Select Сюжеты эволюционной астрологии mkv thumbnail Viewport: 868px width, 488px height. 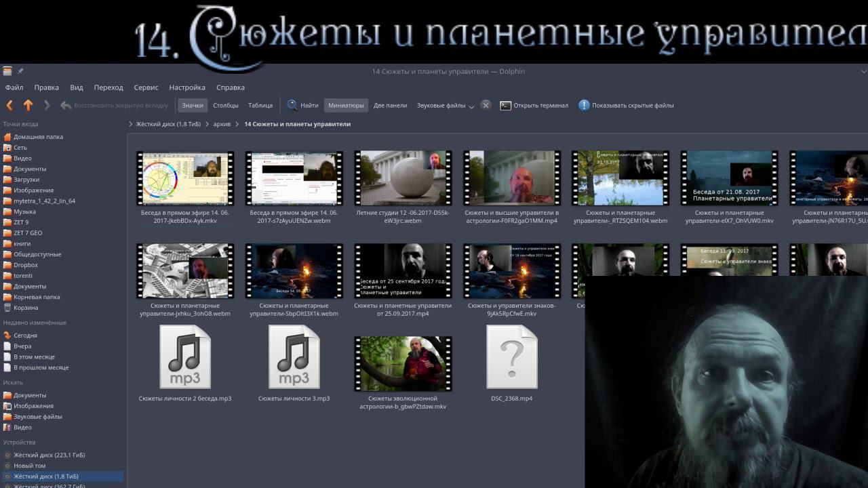(x=403, y=364)
